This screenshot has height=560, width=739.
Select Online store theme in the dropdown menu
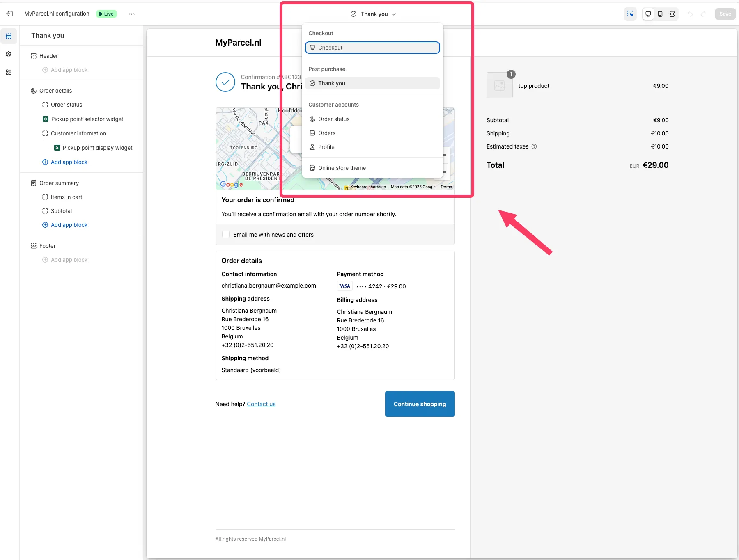(342, 168)
